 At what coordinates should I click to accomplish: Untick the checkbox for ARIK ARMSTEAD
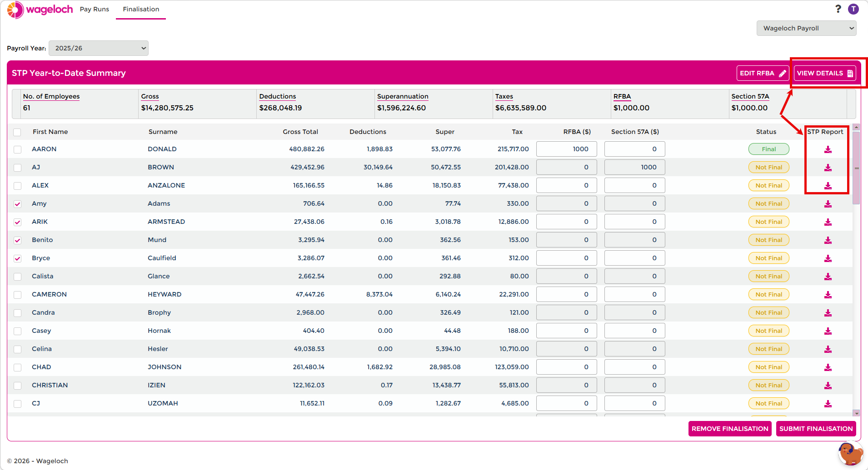pos(17,222)
